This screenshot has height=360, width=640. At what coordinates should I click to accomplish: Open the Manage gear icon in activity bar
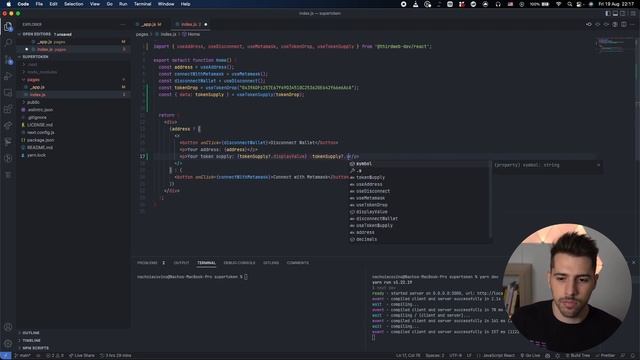pyautogui.click(x=8, y=344)
